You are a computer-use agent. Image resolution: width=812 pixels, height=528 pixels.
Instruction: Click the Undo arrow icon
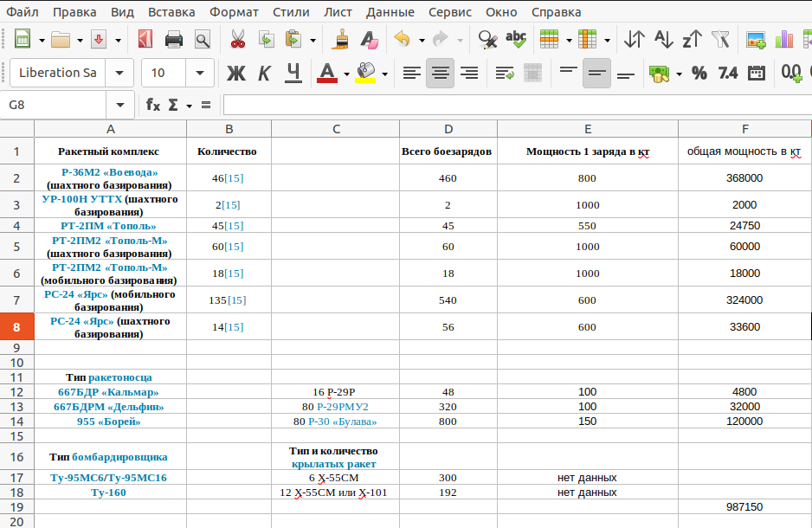pyautogui.click(x=401, y=40)
